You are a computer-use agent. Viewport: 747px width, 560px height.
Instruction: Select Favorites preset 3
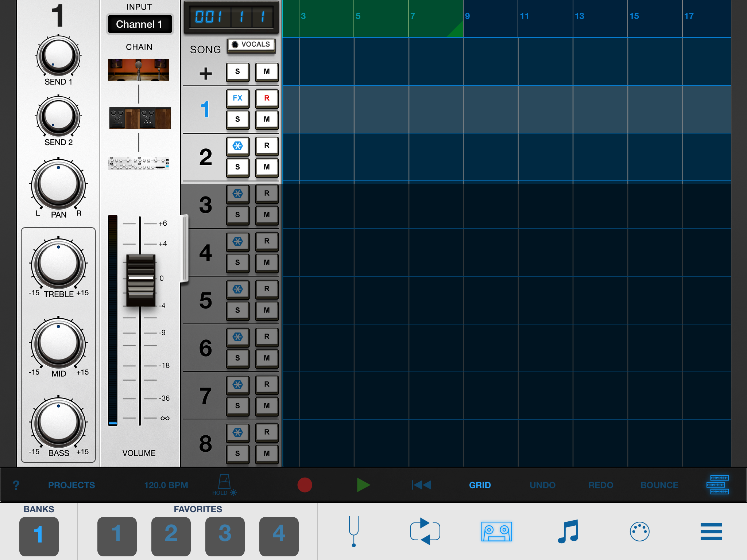225,535
